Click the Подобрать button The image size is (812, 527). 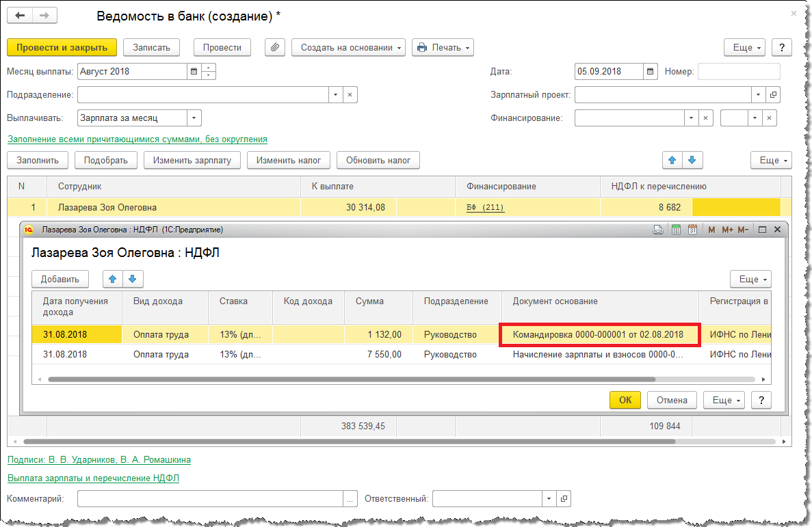click(105, 161)
